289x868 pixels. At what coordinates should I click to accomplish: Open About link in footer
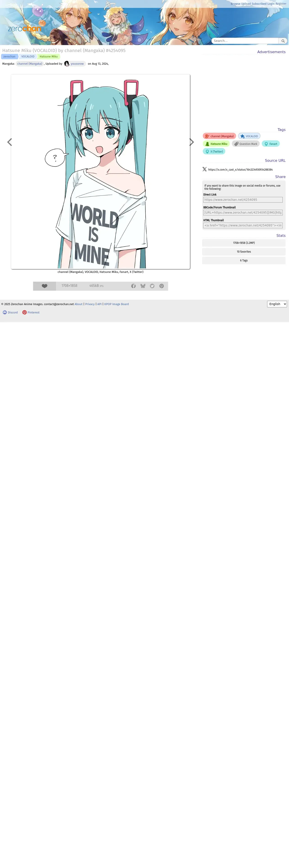tap(78, 304)
